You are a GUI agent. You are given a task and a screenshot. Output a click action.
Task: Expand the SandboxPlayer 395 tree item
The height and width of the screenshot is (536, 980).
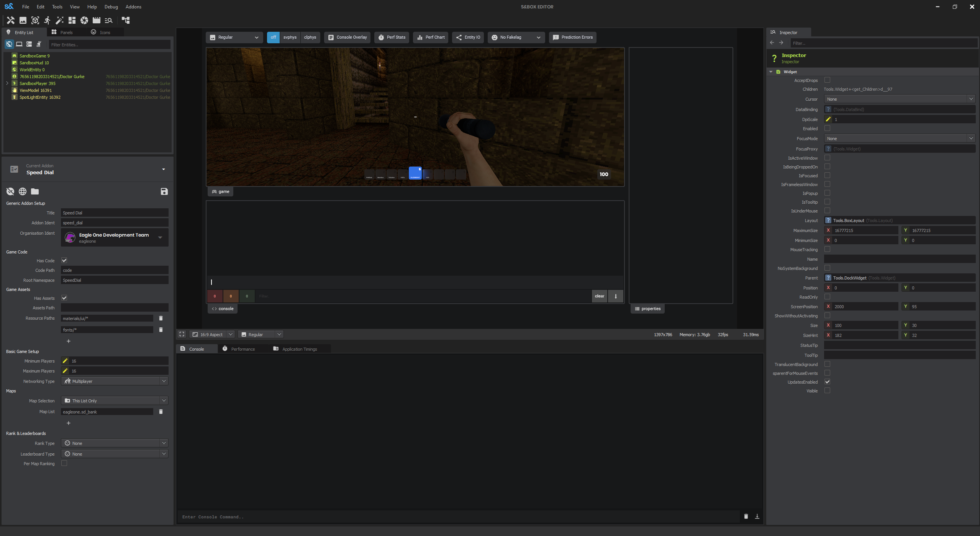coord(7,83)
